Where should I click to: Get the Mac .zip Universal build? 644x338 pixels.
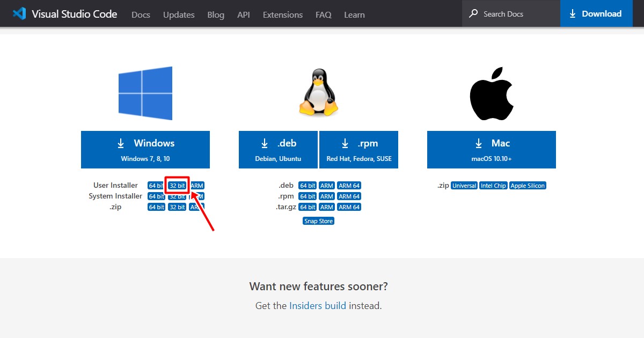click(x=464, y=186)
